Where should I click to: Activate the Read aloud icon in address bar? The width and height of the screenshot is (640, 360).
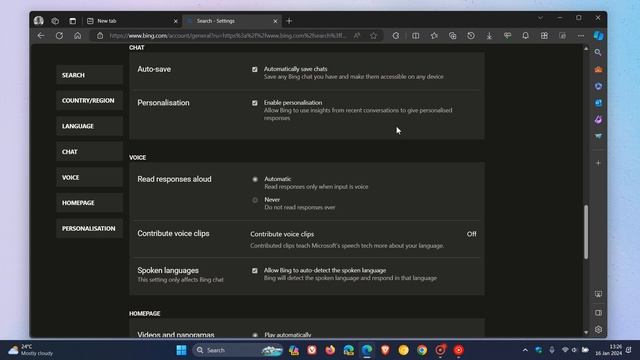357,36
